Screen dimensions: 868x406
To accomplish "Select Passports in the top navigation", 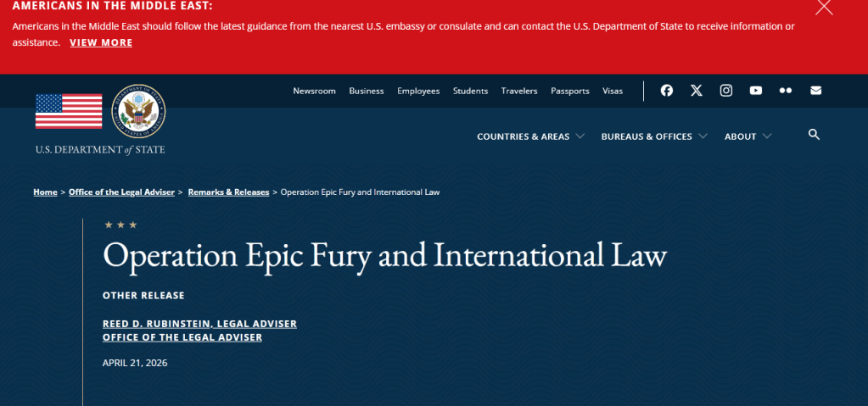I will [569, 91].
